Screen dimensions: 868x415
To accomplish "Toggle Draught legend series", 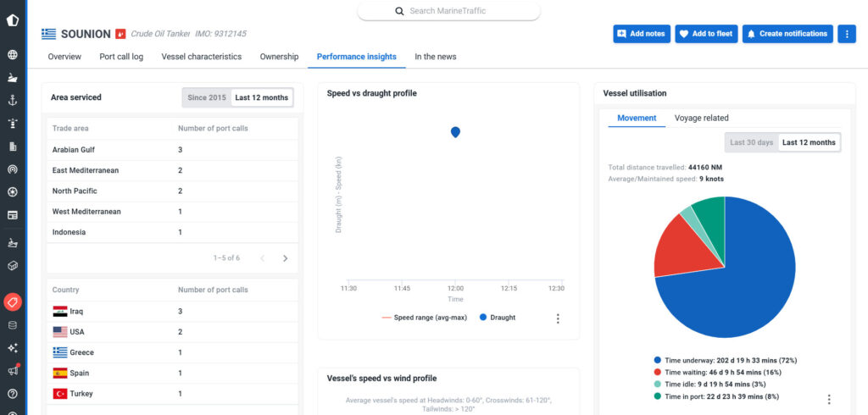I will [497, 318].
